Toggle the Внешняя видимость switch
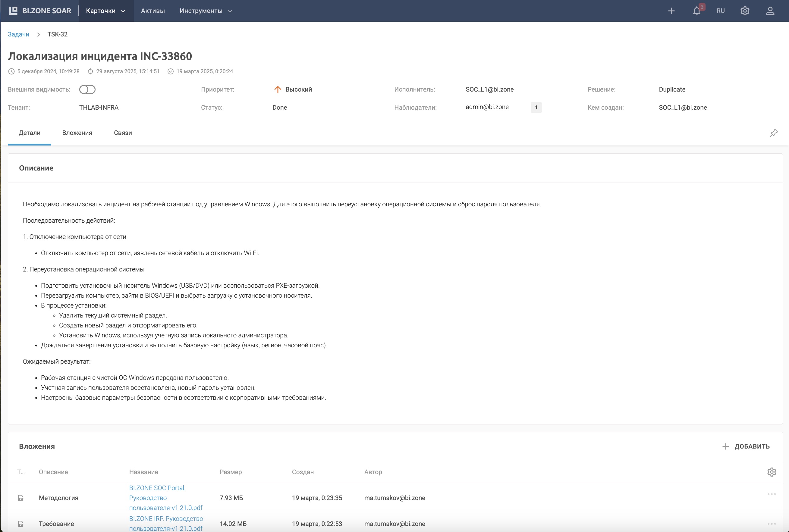This screenshot has height=532, width=789. click(87, 89)
